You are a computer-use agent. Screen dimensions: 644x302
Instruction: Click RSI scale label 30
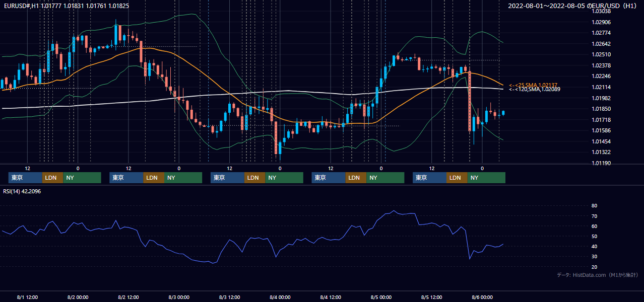[x=594, y=257]
